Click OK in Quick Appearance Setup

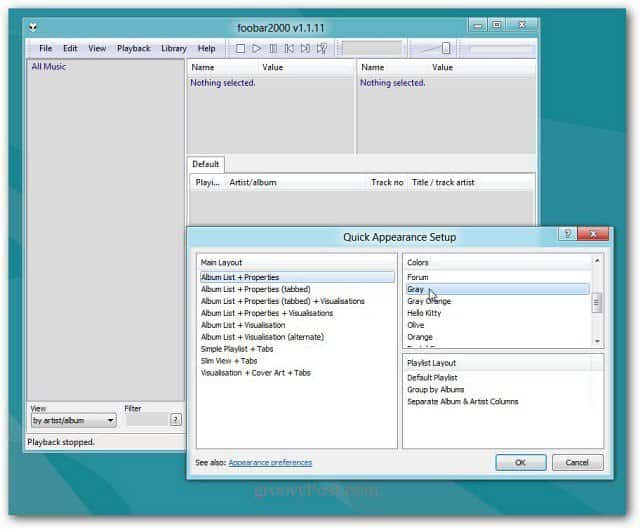520,462
